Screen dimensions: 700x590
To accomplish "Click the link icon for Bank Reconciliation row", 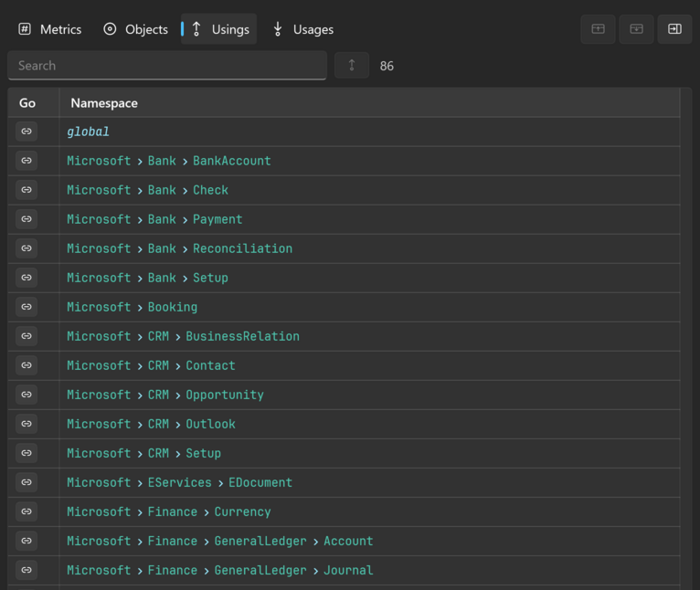I will tap(27, 248).
